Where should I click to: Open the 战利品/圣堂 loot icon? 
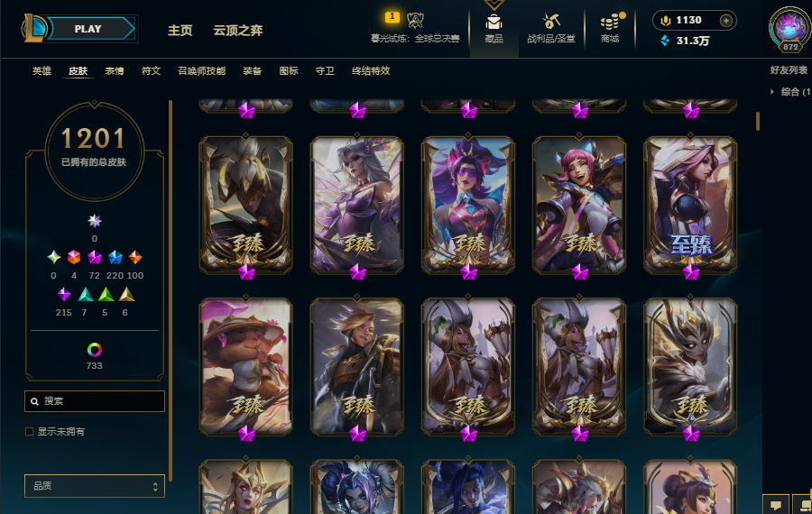pos(550,22)
